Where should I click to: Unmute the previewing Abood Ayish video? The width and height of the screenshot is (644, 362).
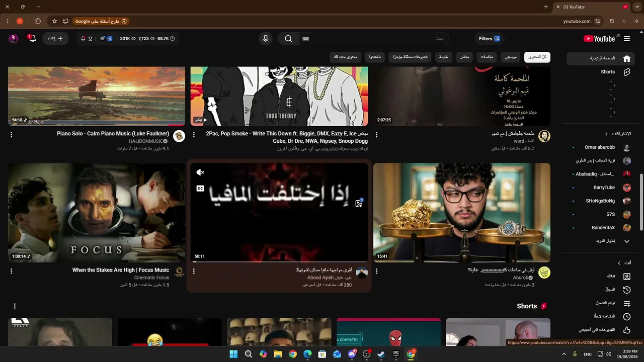200,172
